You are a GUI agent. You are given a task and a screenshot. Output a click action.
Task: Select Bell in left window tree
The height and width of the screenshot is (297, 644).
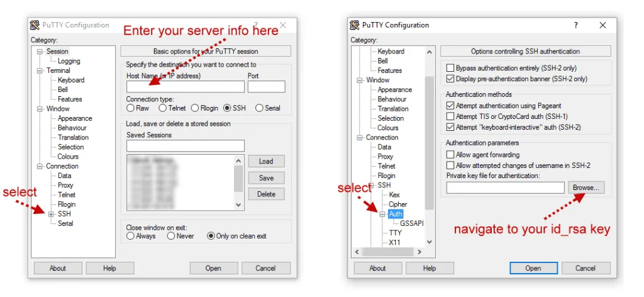pyautogui.click(x=63, y=89)
